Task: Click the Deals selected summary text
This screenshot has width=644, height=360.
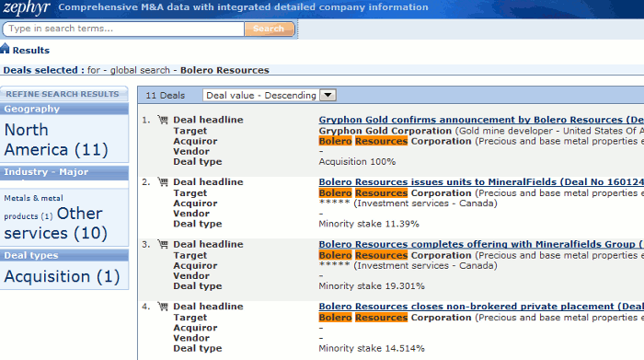Action: [136, 70]
